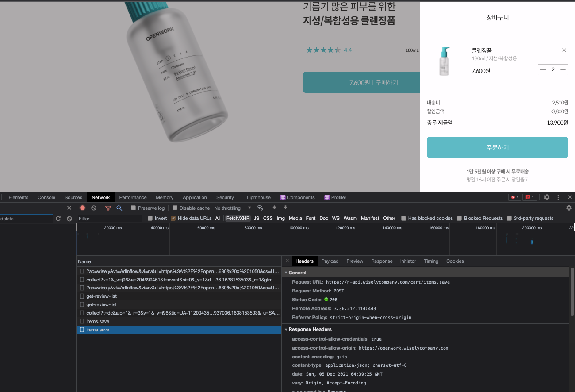Enable the Disable cache checkbox
This screenshot has width=575, height=392.
(175, 208)
